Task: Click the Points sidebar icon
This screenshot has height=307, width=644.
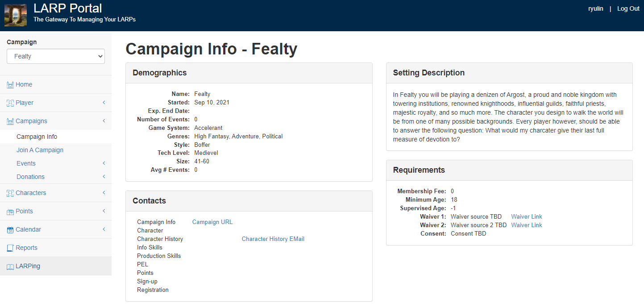Action: pyautogui.click(x=10, y=212)
